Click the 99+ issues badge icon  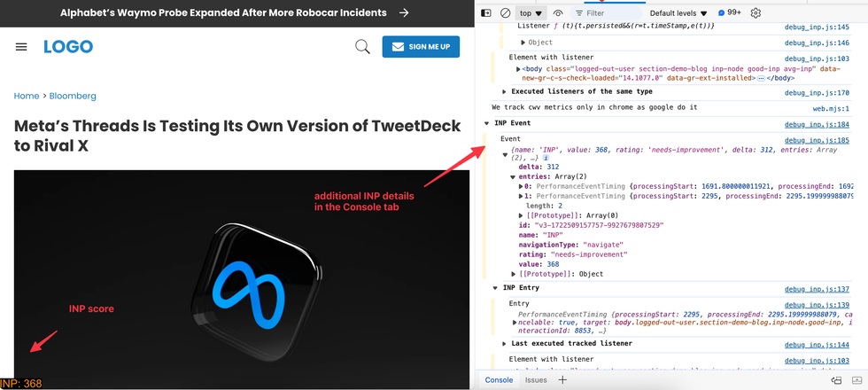coord(730,12)
